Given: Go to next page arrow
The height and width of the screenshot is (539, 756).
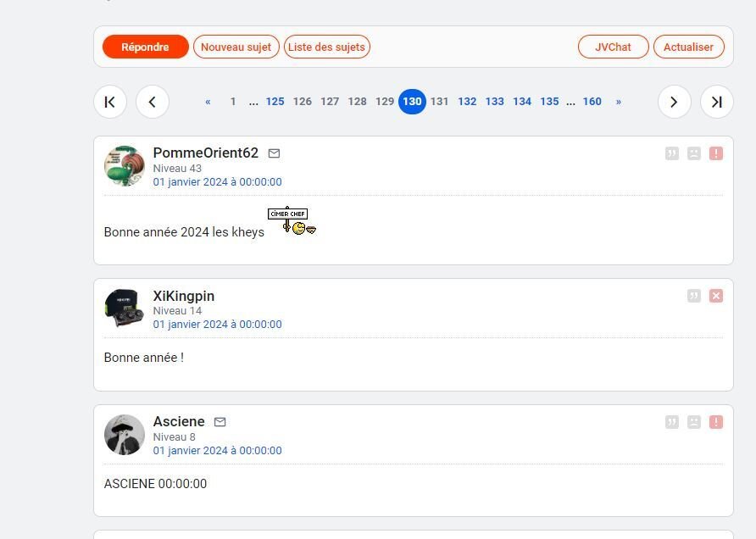Looking at the screenshot, I should [x=674, y=102].
